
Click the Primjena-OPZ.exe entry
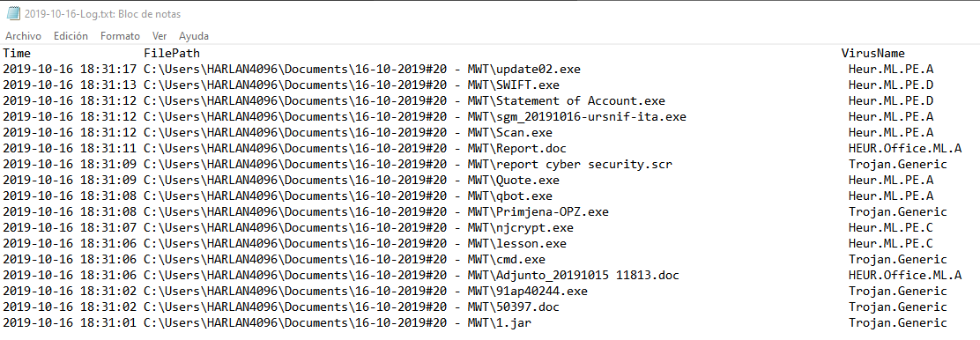click(552, 212)
